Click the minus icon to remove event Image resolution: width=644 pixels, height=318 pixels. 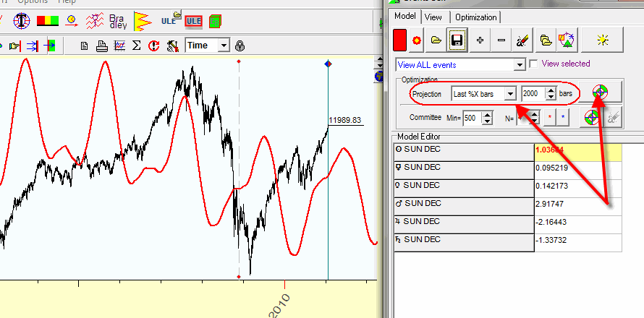(x=501, y=40)
